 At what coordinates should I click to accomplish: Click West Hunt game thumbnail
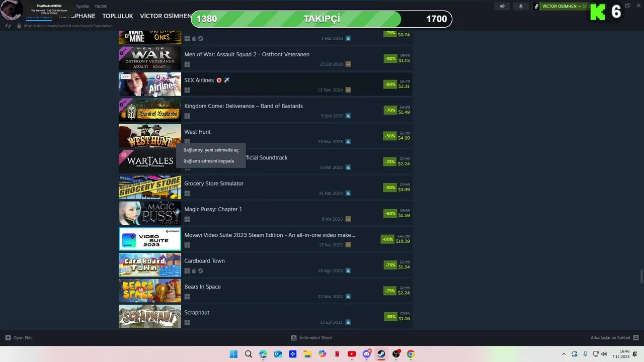point(150,136)
